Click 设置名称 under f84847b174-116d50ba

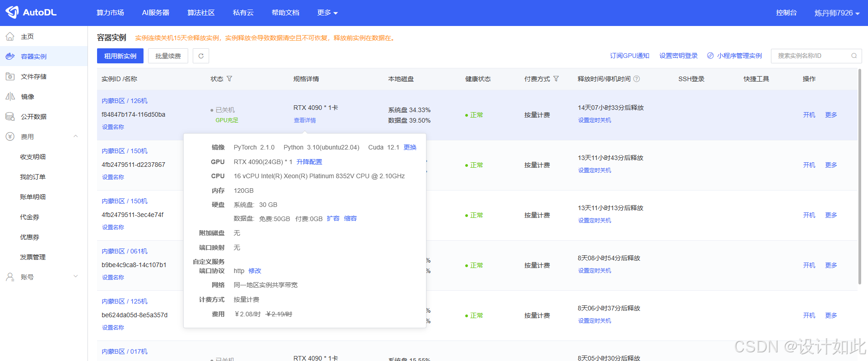(x=113, y=127)
